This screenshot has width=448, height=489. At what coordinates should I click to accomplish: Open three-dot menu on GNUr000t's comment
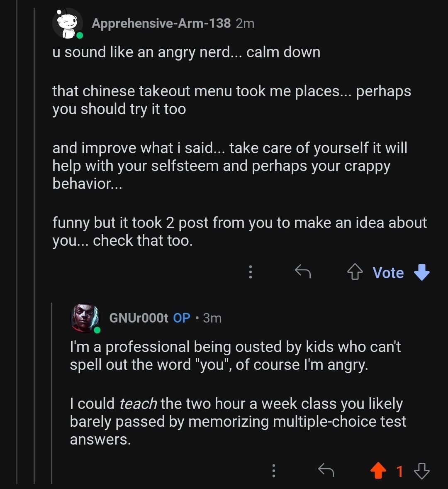point(274,471)
